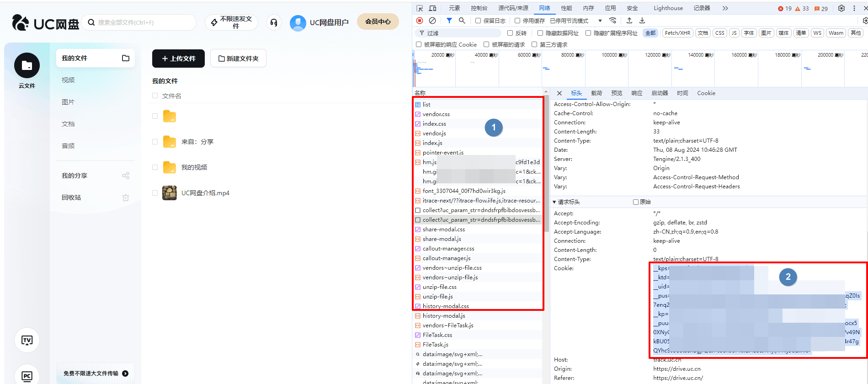
Task: Open the 响应 tab in request details
Action: pos(637,93)
